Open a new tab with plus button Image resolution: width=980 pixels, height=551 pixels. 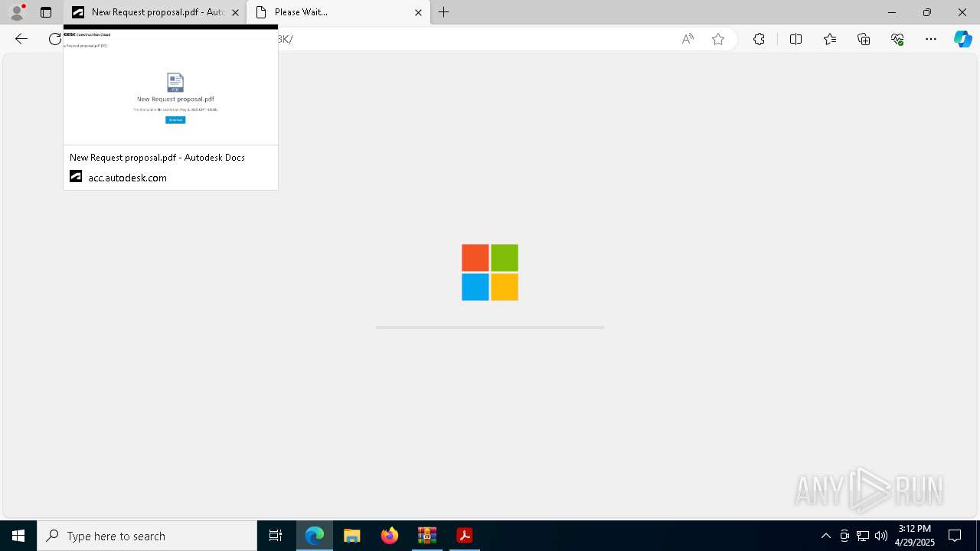(x=444, y=12)
